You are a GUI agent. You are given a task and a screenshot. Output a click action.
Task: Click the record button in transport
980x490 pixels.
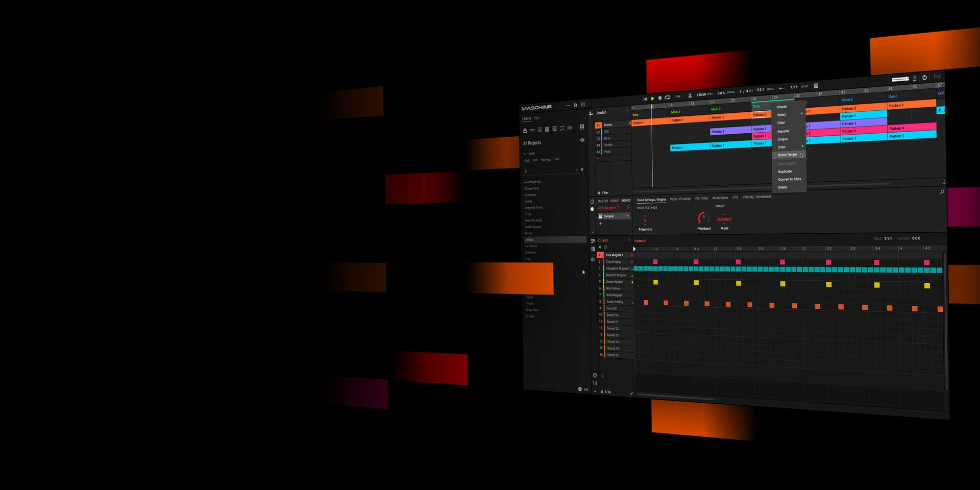coord(660,97)
